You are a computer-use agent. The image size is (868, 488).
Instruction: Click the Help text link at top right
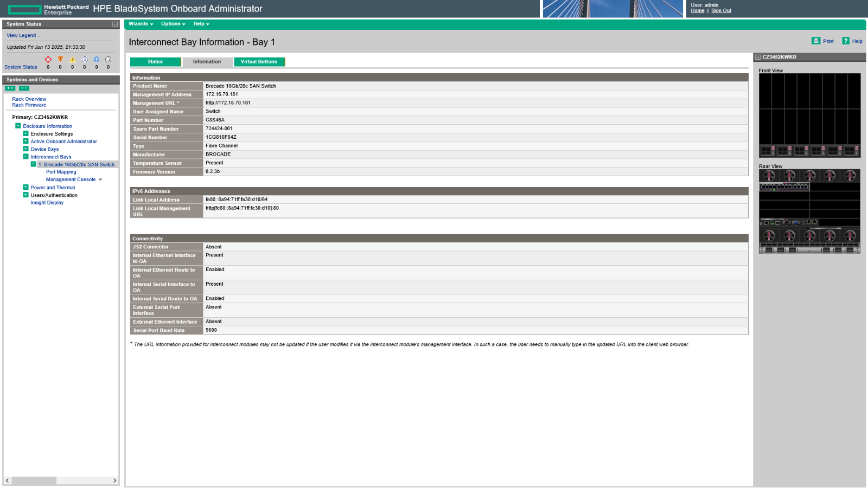[857, 41]
